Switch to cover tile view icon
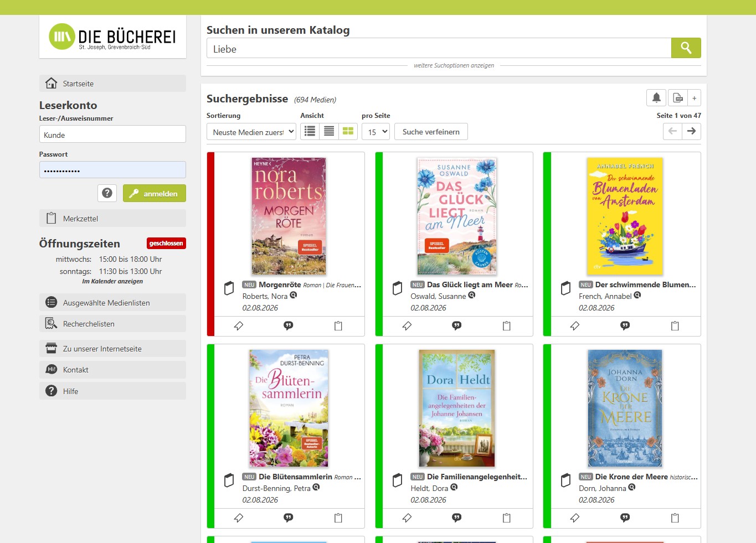Viewport: 756px width, 543px height. (348, 132)
